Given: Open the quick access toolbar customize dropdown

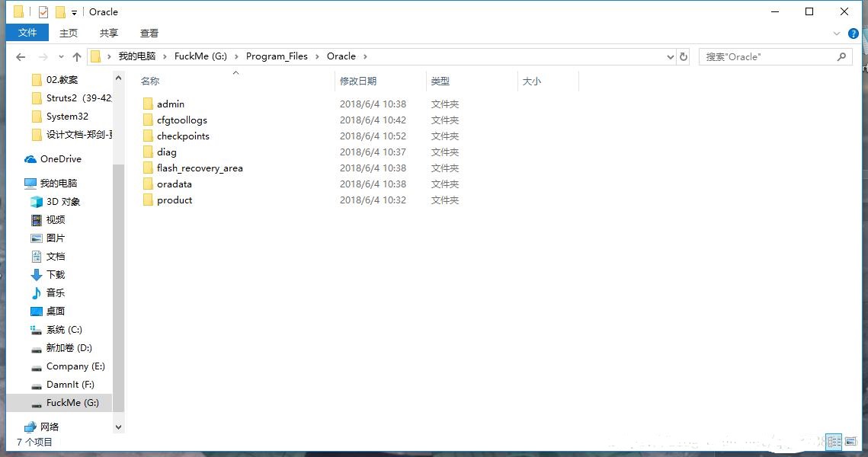Looking at the screenshot, I should pos(74,12).
